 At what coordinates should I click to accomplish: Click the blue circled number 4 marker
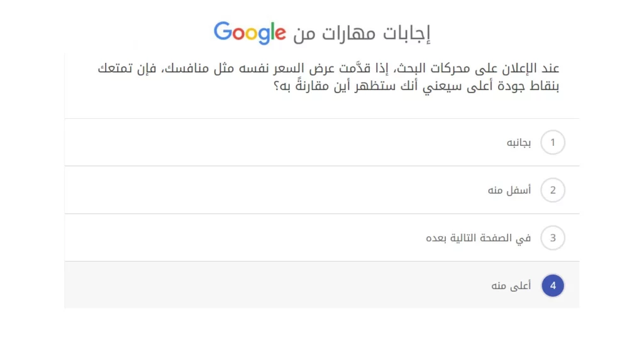coord(552,285)
